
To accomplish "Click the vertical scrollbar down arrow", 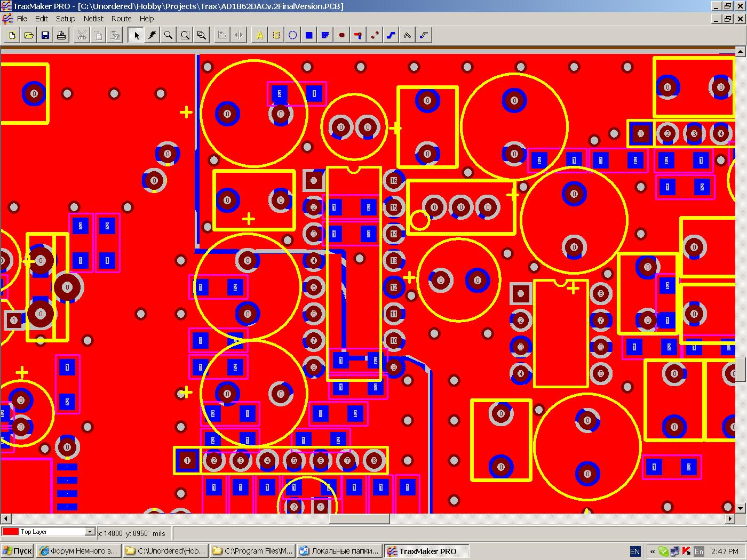I will click(x=740, y=508).
